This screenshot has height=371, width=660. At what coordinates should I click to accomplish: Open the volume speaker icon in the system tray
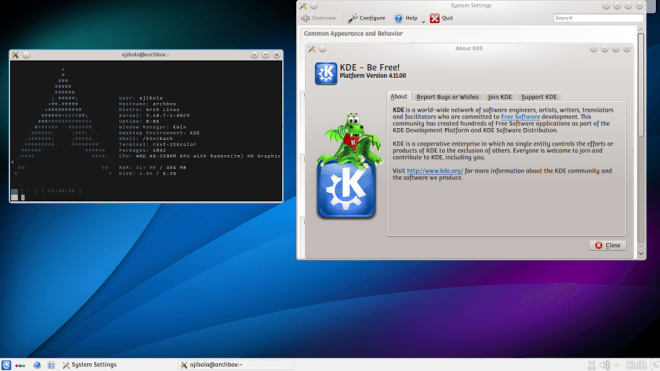pos(604,365)
